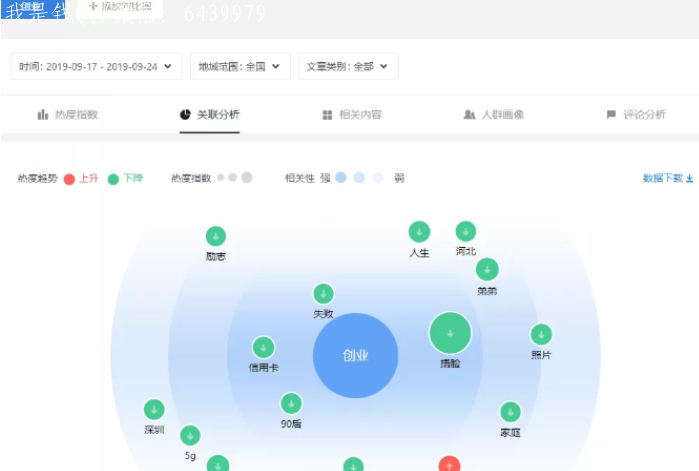
Task: Click the red rising bubble at the chart bottom
Action: (x=449, y=464)
